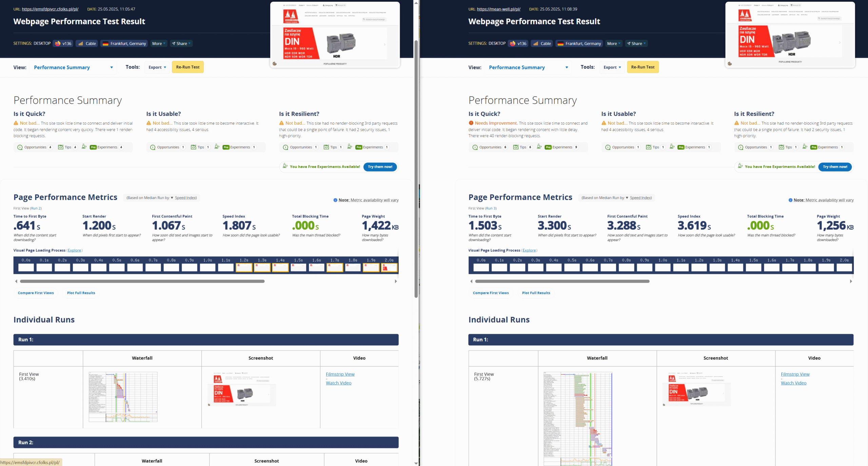
Task: Click the Pro Experiments badge under left Is it Resilient
Action: [359, 147]
